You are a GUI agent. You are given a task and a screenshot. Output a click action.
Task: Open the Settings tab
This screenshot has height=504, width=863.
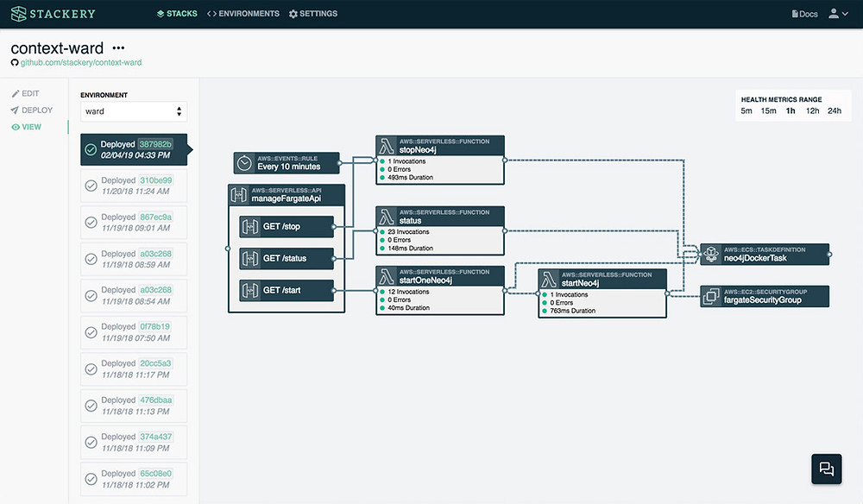313,14
